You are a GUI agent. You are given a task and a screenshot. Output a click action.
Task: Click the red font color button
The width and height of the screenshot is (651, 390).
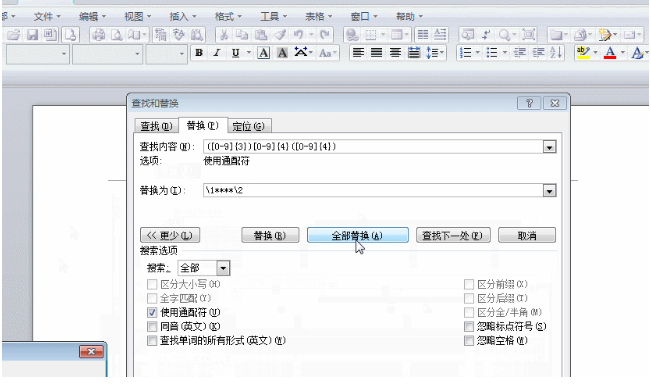tap(609, 53)
